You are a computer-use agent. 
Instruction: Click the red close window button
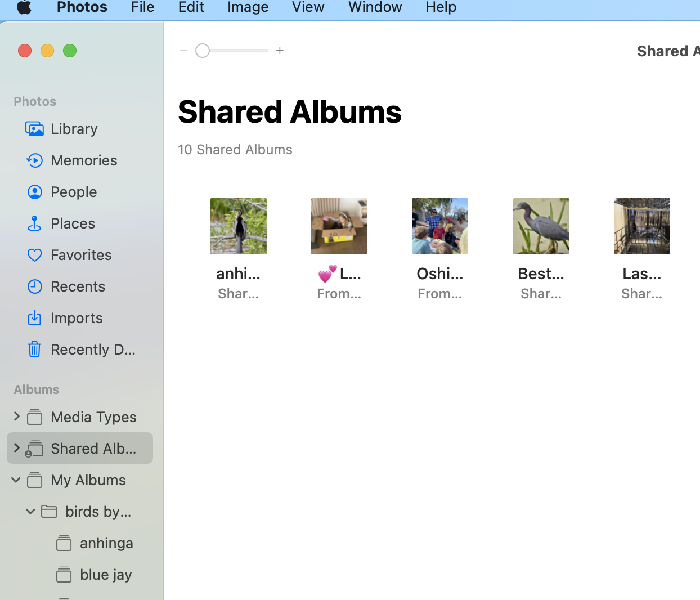pyautogui.click(x=25, y=51)
